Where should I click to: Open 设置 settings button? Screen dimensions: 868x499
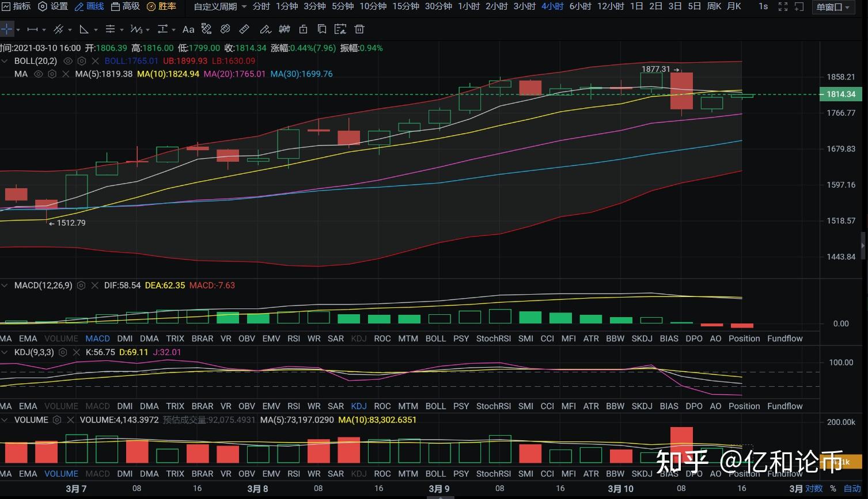tap(53, 6)
